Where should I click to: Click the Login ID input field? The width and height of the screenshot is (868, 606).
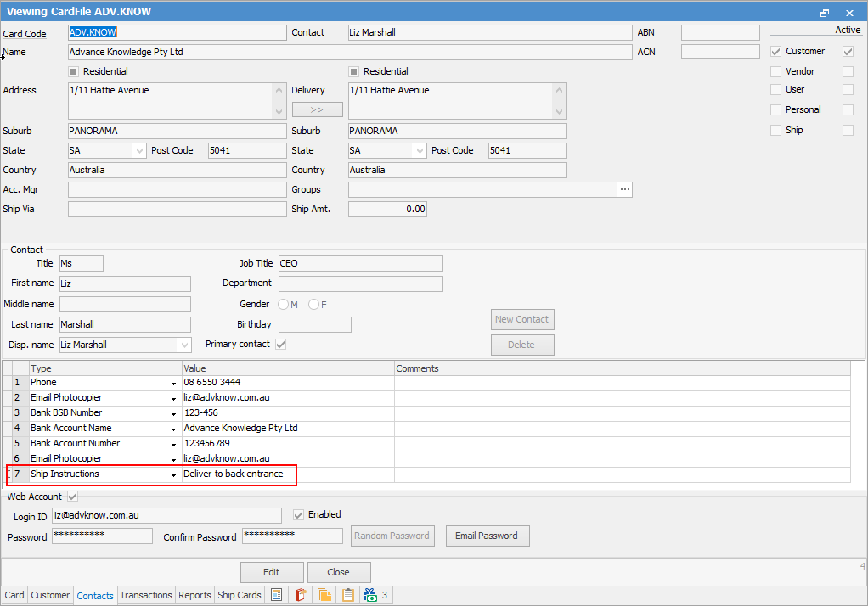tap(166, 515)
